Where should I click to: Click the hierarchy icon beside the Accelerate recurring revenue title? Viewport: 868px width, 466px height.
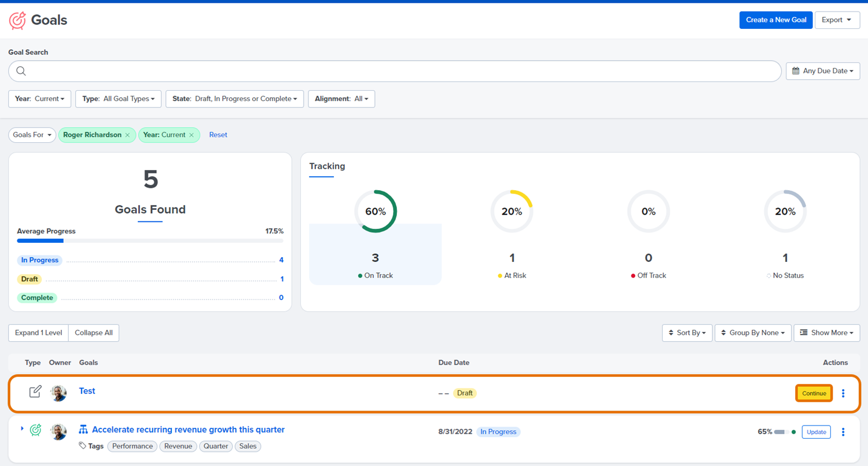click(83, 429)
